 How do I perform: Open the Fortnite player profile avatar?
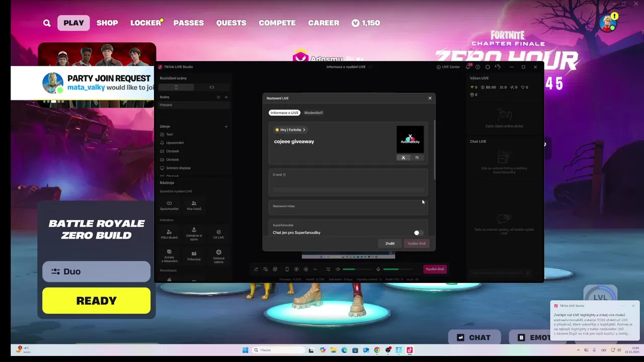click(608, 23)
